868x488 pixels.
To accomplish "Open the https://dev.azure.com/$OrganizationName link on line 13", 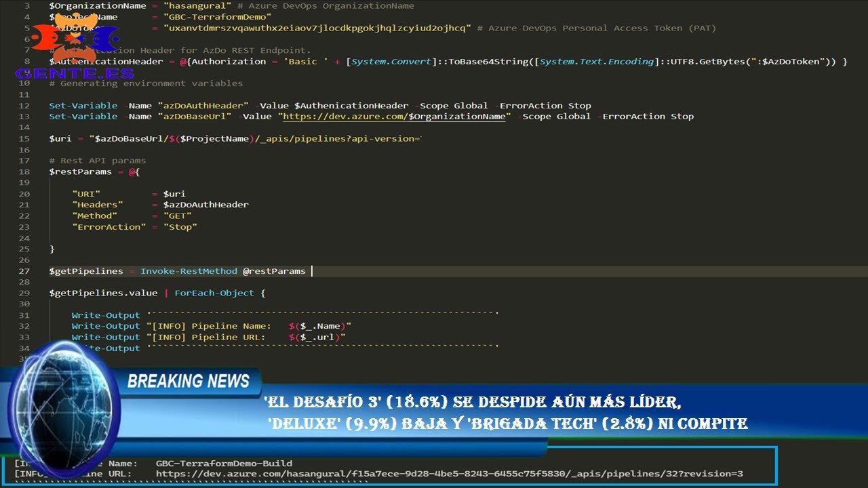I will (x=395, y=117).
